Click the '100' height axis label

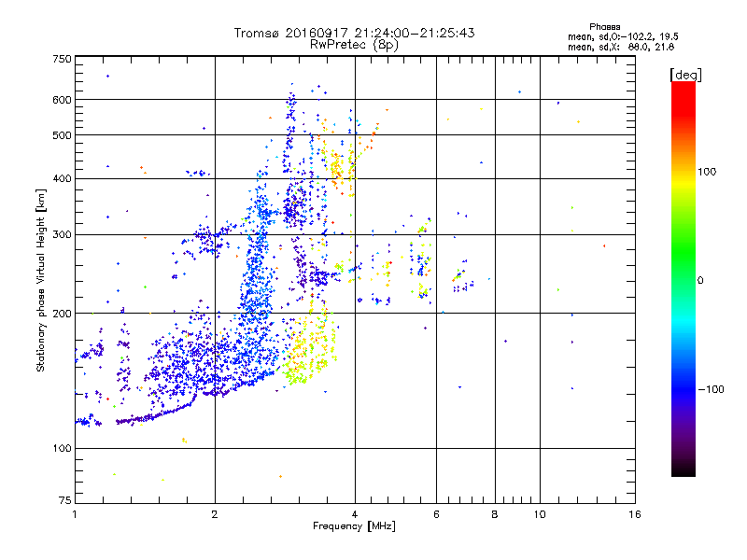pyautogui.click(x=63, y=448)
